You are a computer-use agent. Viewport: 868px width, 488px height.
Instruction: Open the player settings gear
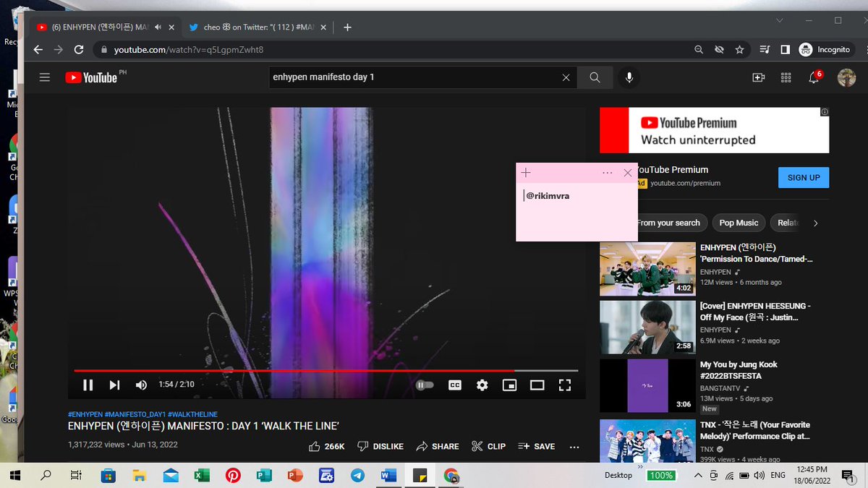[482, 385]
